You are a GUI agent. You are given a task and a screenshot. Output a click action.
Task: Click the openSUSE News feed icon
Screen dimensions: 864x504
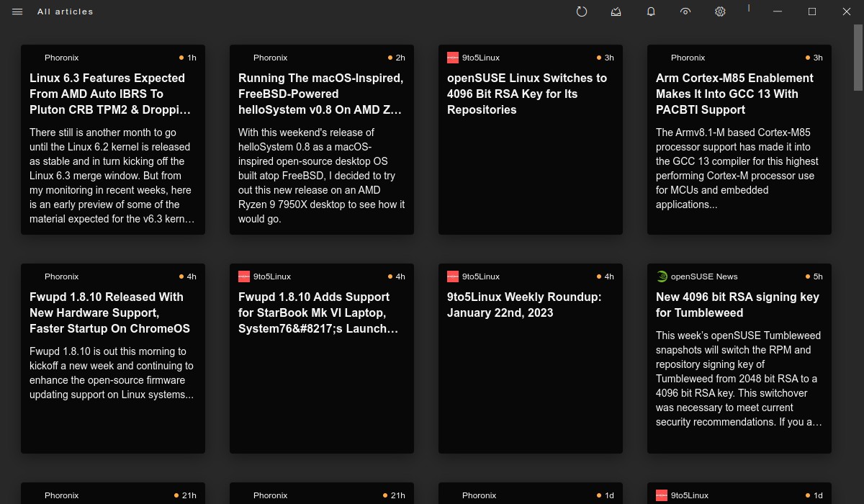(662, 276)
